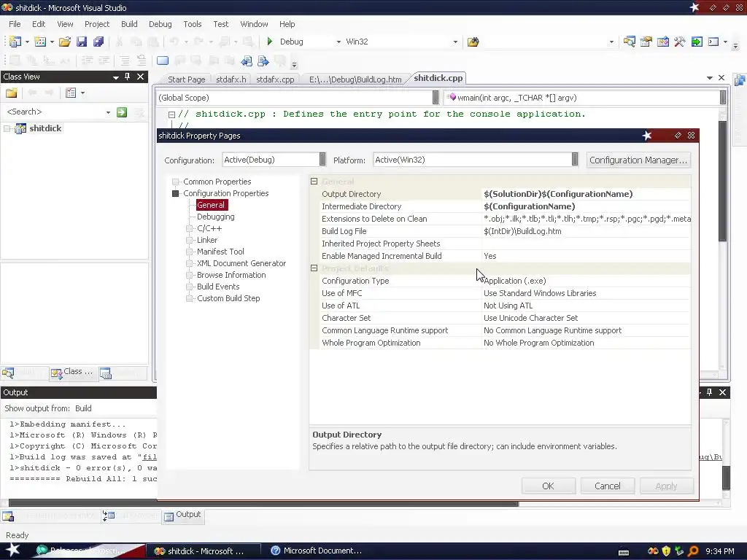Click the blue rectangle text editor icon

coord(163,61)
